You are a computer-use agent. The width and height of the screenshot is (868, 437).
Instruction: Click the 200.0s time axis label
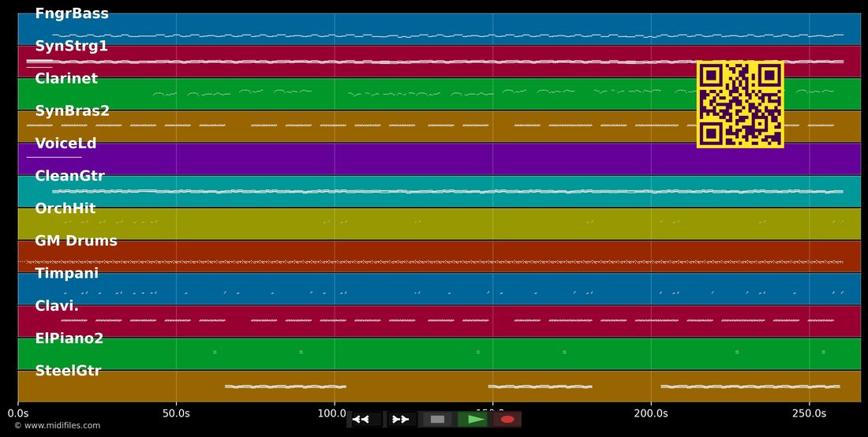(x=651, y=414)
